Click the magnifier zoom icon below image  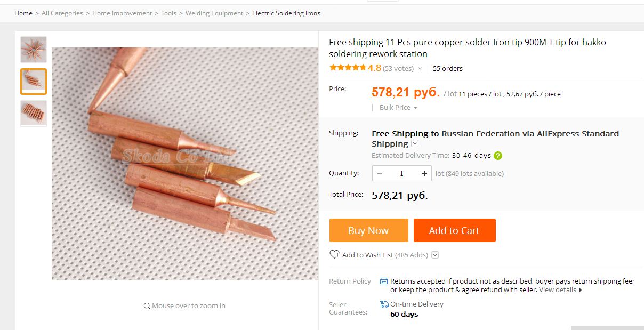point(147,306)
